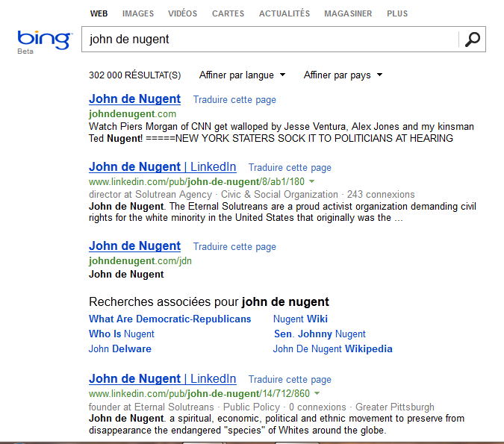504x444 pixels.
Task: Search related query Nugent Wiki
Action: [x=300, y=319]
